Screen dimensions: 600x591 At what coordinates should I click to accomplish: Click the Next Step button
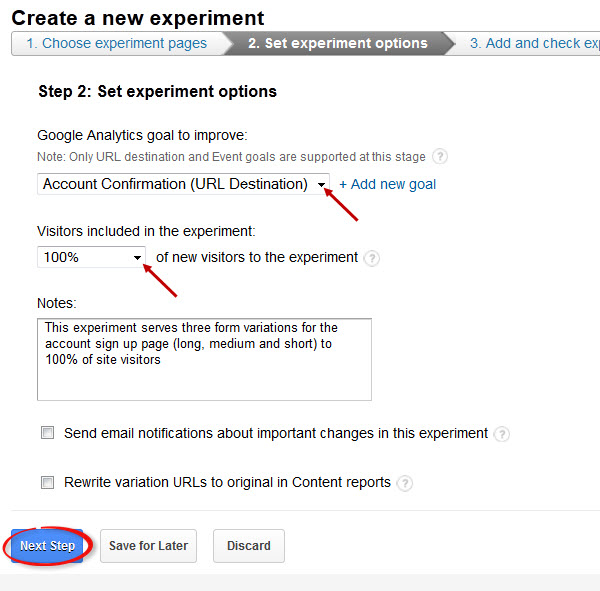tap(47, 546)
